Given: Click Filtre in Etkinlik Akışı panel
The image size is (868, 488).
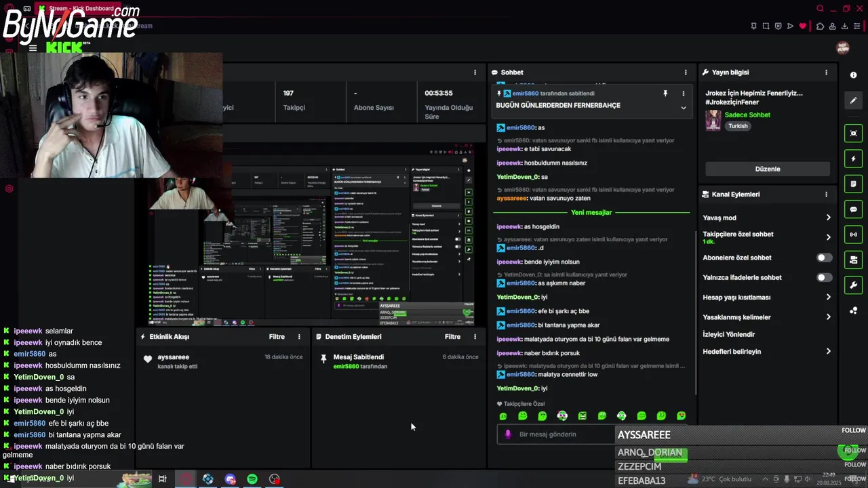Looking at the screenshot, I should pyautogui.click(x=277, y=336).
